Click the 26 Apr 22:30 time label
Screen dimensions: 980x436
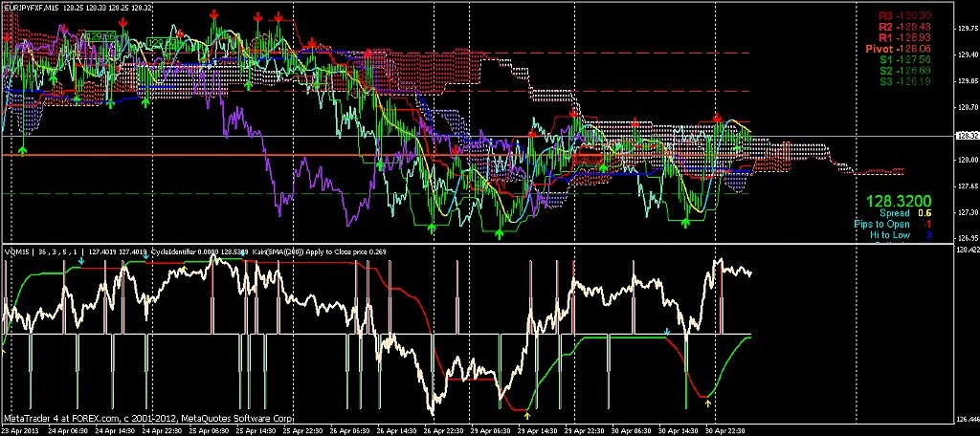pyautogui.click(x=444, y=431)
